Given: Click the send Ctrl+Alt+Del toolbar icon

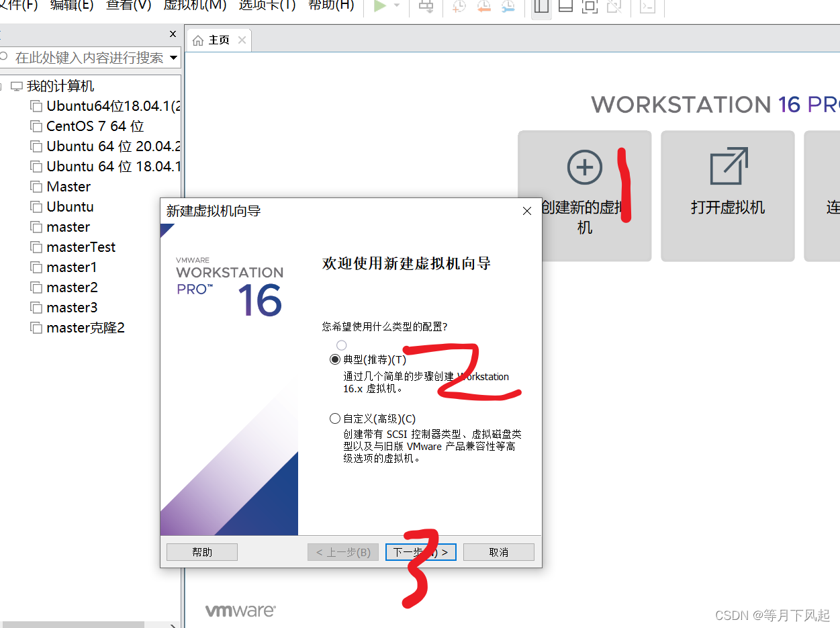Looking at the screenshot, I should coord(426,6).
